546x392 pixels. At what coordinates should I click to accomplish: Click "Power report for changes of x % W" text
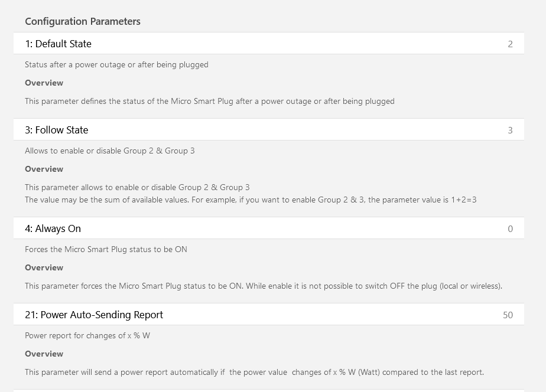click(87, 336)
